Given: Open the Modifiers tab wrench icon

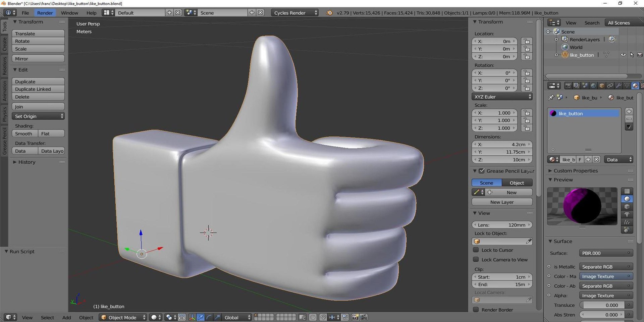Looking at the screenshot, I should 619,86.
